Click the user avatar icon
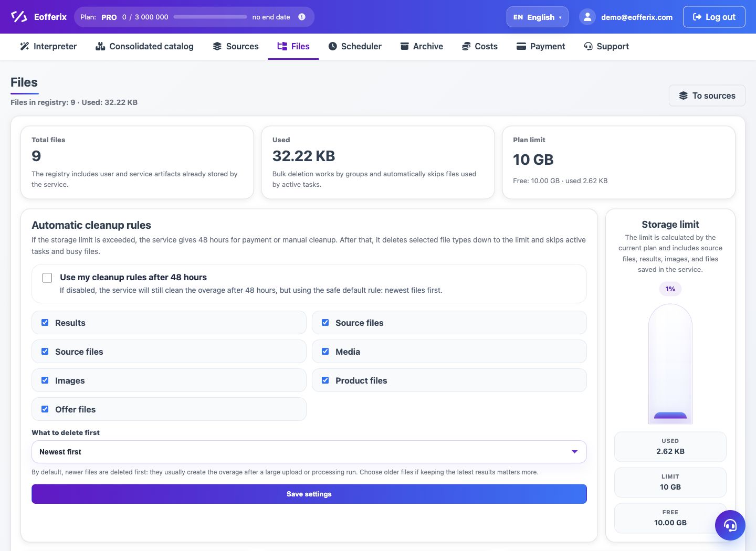756x551 pixels. click(x=587, y=17)
